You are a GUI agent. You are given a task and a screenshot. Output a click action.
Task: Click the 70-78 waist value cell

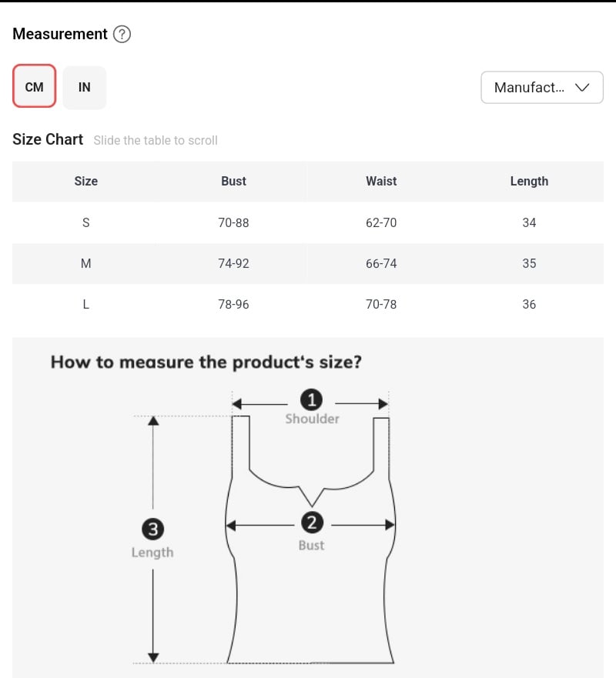381,305
